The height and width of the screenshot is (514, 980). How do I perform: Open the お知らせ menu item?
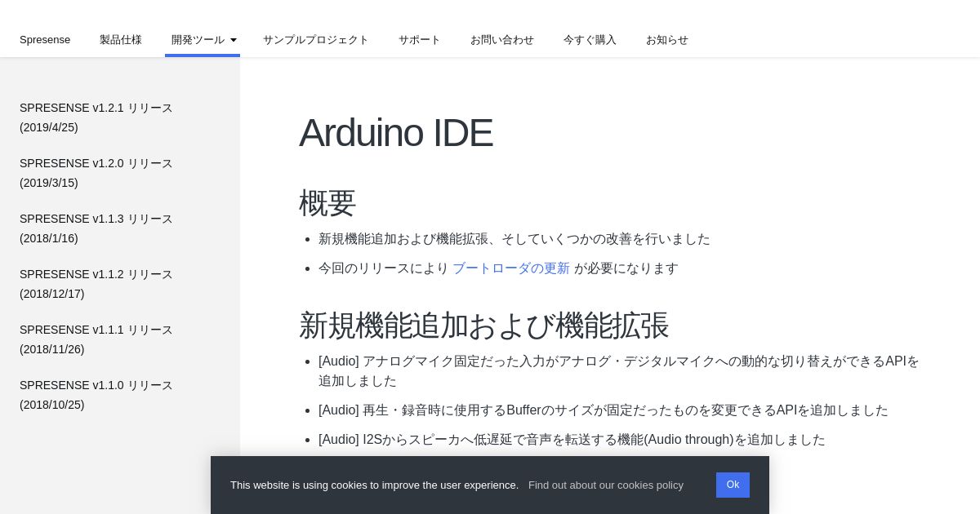pyautogui.click(x=667, y=39)
